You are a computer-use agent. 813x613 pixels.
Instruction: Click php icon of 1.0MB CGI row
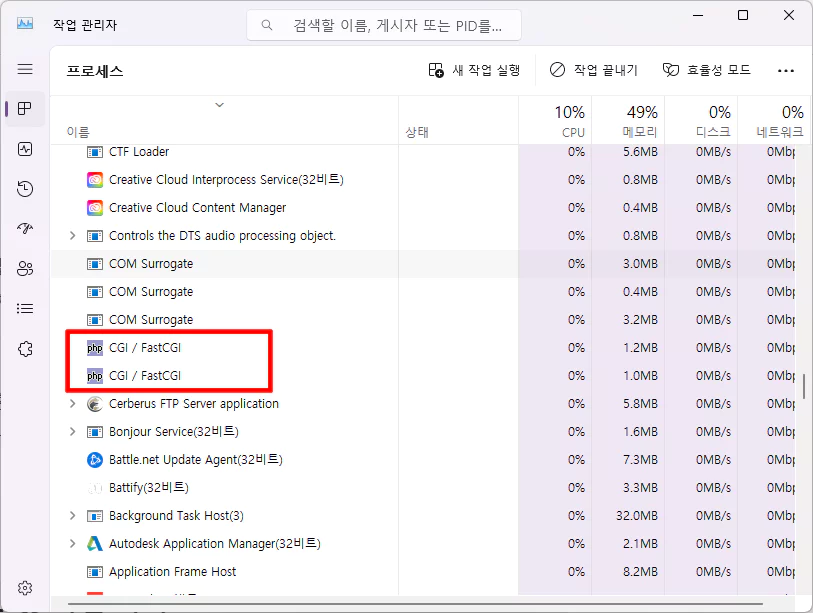coord(95,376)
